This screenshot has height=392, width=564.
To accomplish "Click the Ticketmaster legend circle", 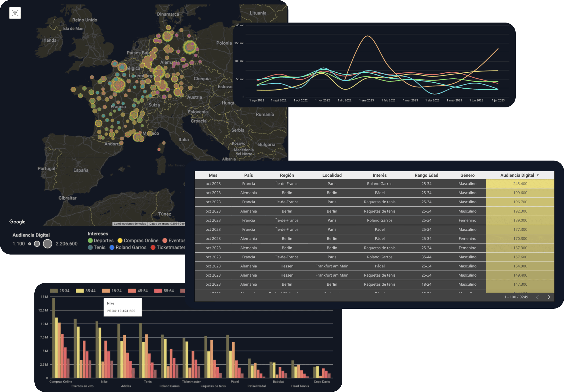I will [x=153, y=248].
